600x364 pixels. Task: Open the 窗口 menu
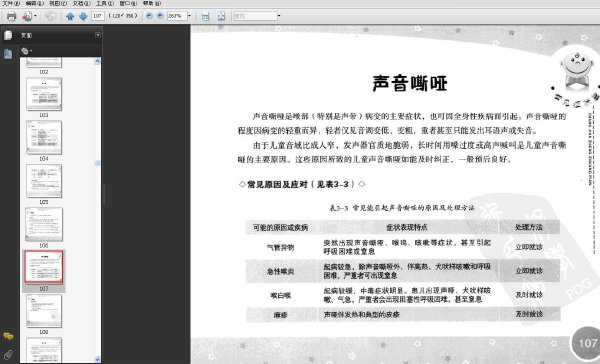[x=128, y=3]
